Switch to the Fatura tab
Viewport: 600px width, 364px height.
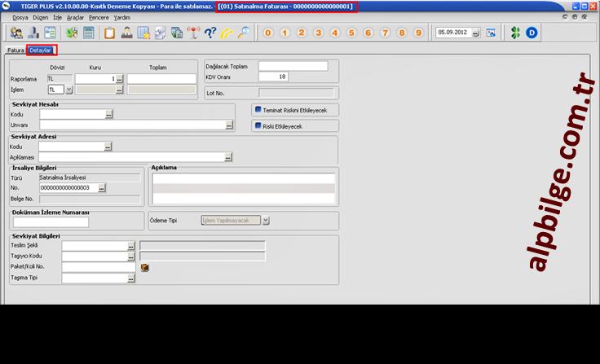(x=15, y=50)
